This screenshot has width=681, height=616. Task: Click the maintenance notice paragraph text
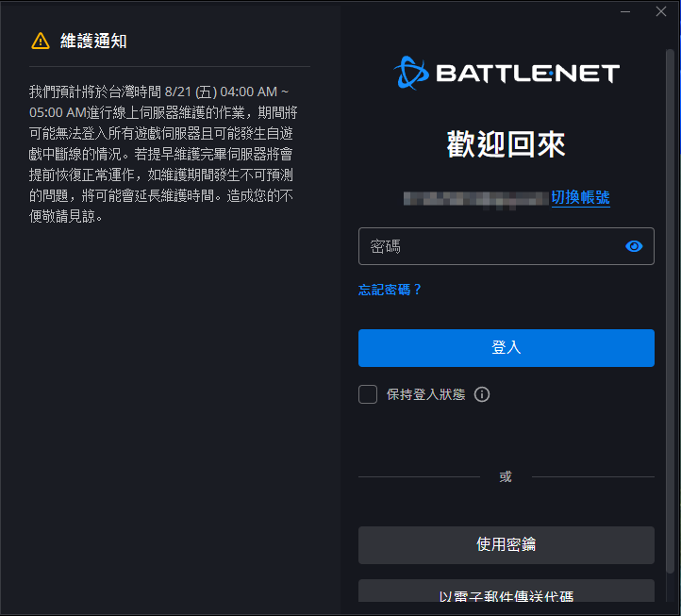tap(163, 154)
